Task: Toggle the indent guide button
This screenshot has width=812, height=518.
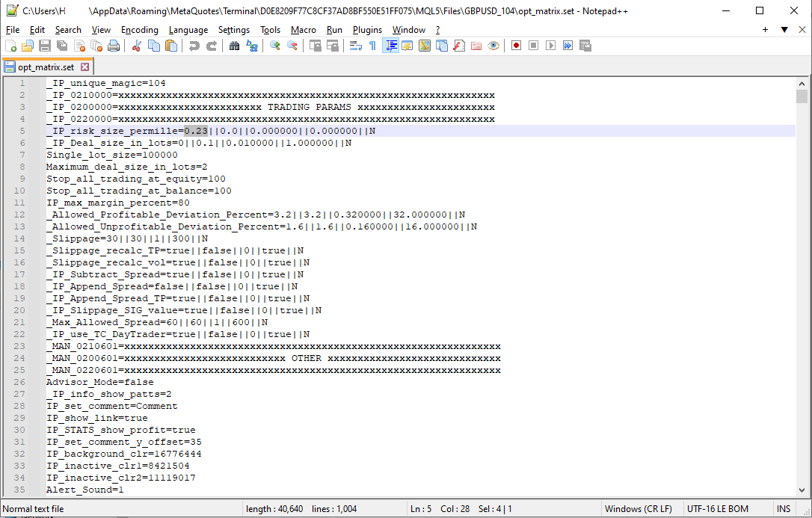Action: [390, 46]
